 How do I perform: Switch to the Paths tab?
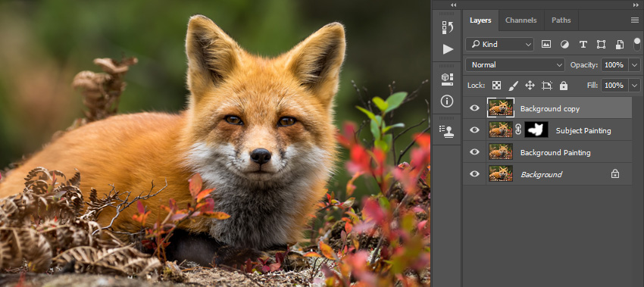point(561,20)
